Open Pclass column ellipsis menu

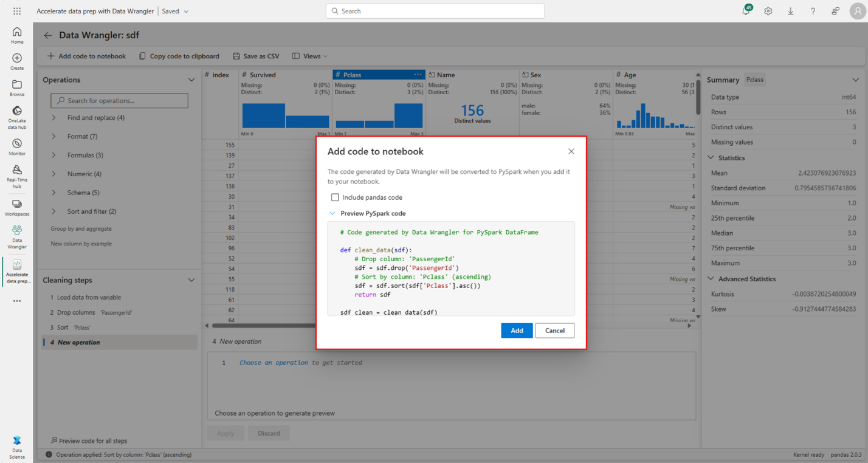coord(418,75)
